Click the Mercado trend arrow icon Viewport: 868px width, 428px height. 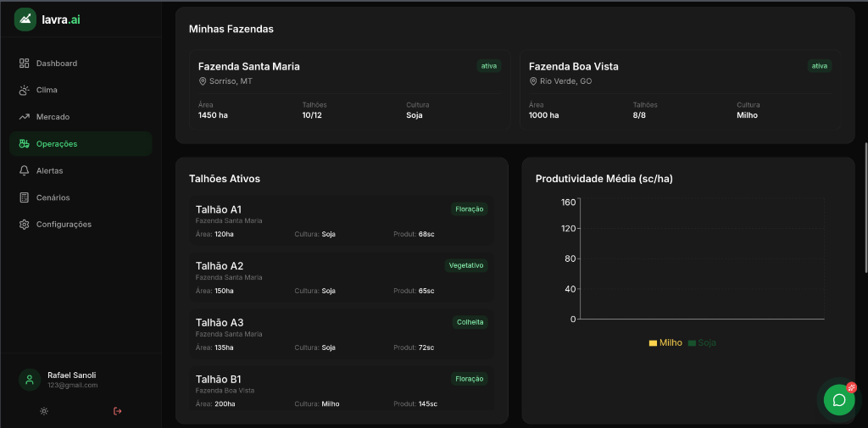25,117
